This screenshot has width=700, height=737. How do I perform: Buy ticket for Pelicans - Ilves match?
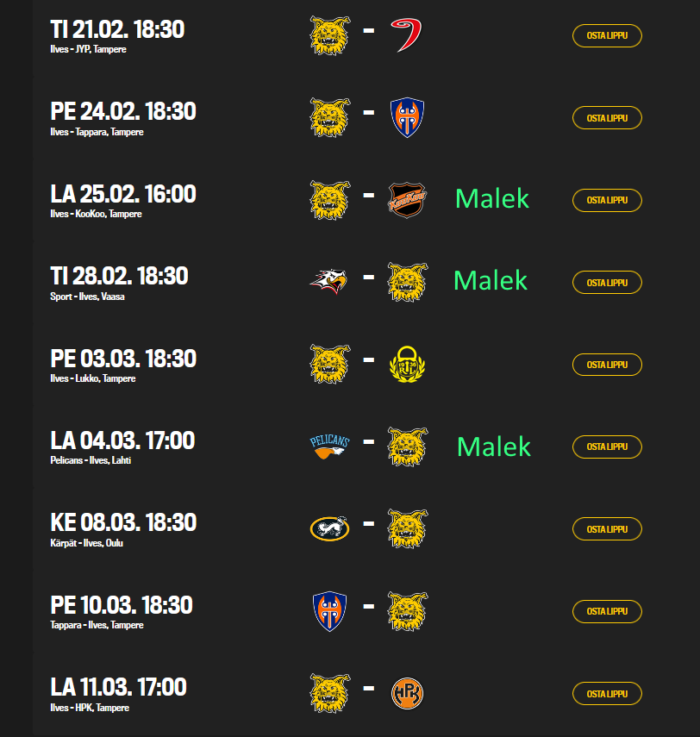pyautogui.click(x=607, y=447)
